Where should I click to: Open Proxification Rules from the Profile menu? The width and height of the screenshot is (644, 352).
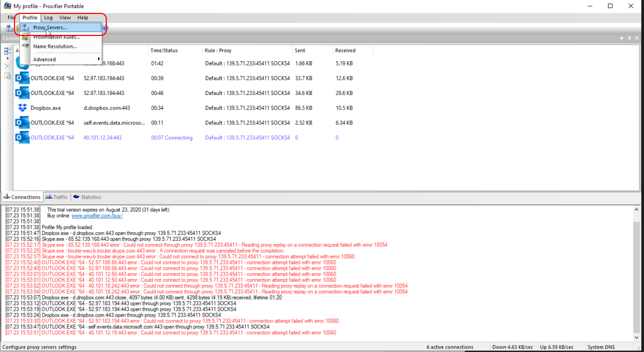click(x=61, y=37)
